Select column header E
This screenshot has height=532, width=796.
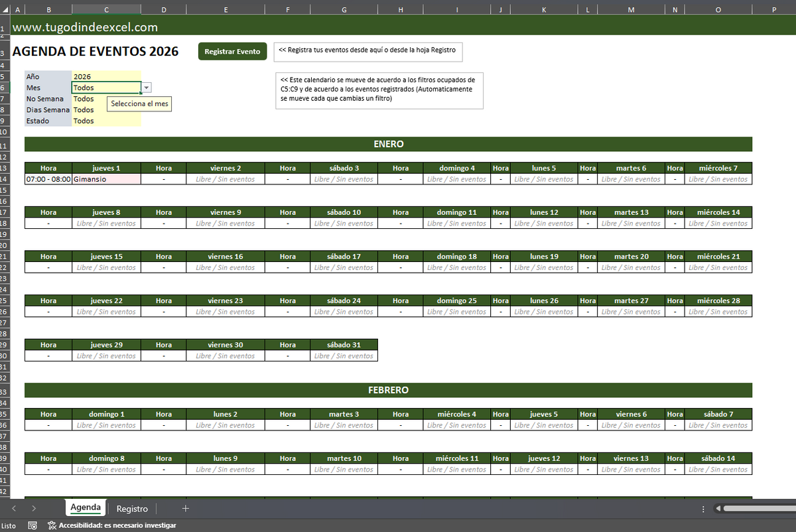[226, 9]
